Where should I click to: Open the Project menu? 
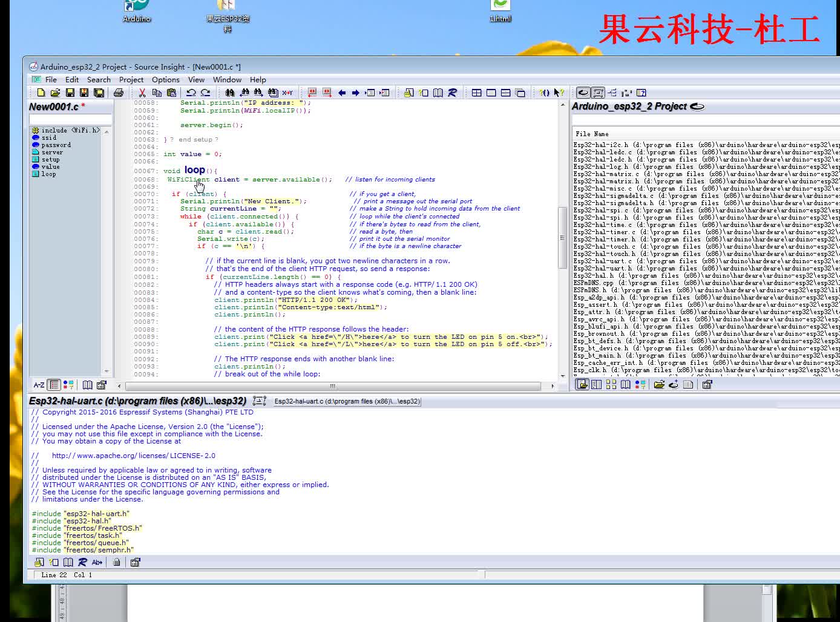click(131, 79)
